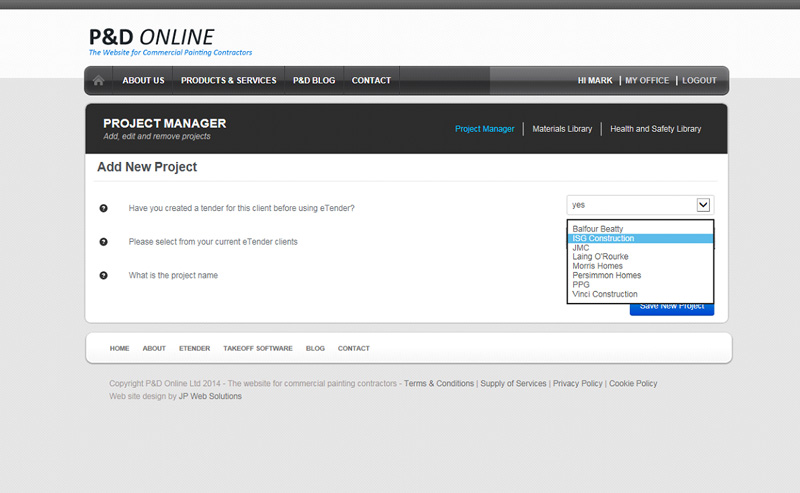This screenshot has width=800, height=493.
Task: Open footer eTender link
Action: coord(194,348)
